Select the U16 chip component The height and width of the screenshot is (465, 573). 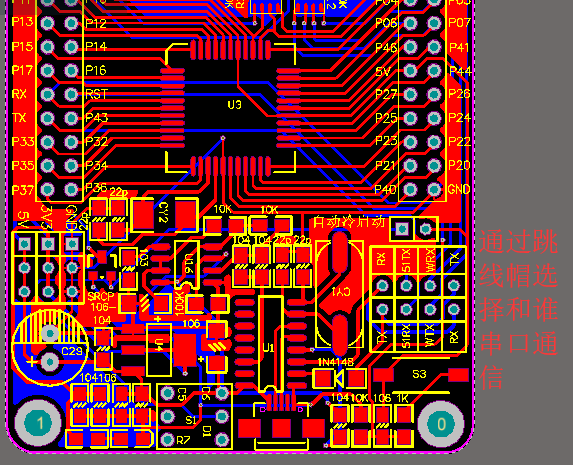(187, 264)
